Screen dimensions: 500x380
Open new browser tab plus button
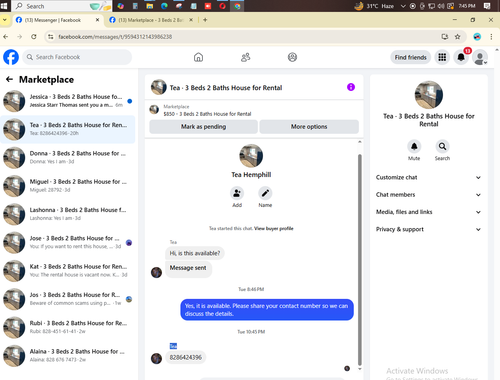(x=205, y=20)
